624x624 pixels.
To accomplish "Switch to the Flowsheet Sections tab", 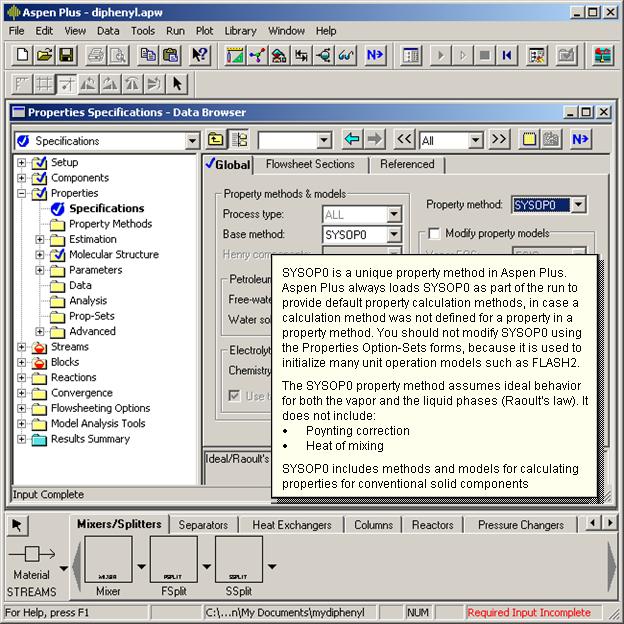I will pos(310,165).
